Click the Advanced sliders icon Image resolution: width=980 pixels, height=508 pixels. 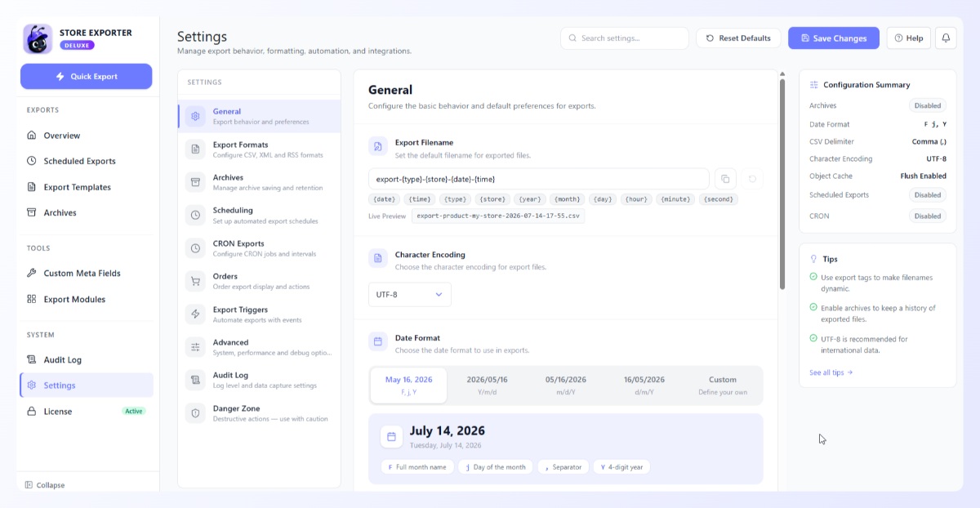195,347
